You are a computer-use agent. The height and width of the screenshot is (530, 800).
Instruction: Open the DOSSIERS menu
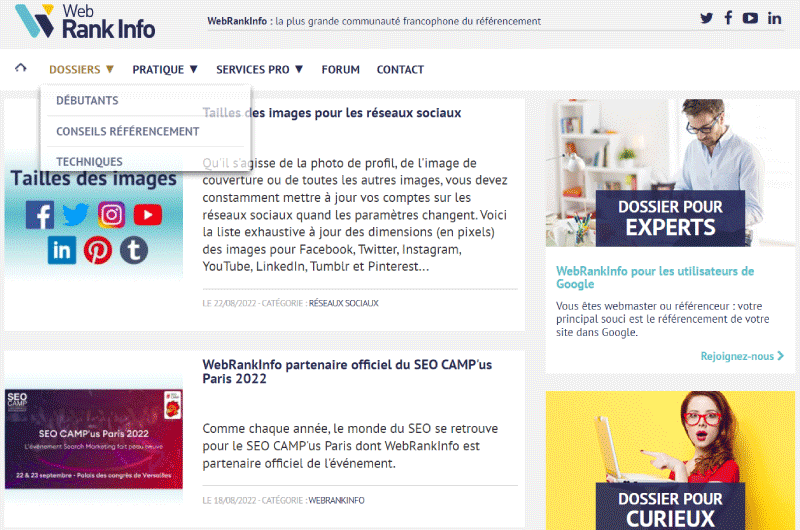(74, 69)
